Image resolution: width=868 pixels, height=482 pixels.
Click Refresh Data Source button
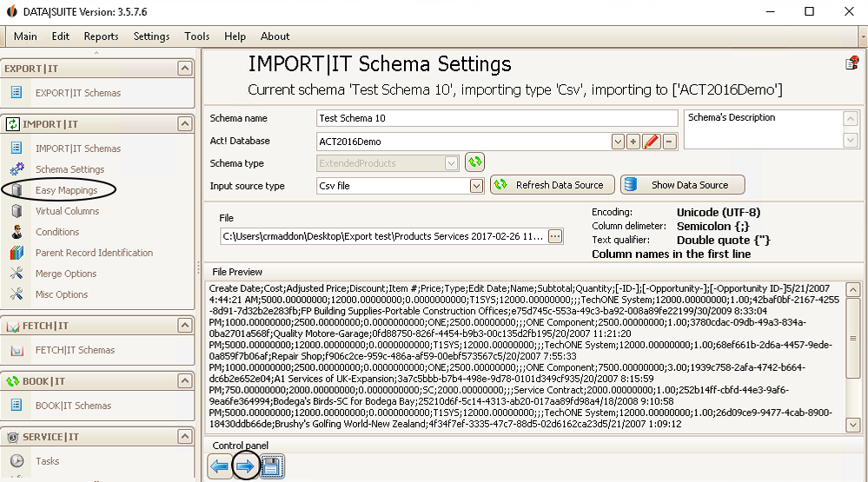[553, 185]
